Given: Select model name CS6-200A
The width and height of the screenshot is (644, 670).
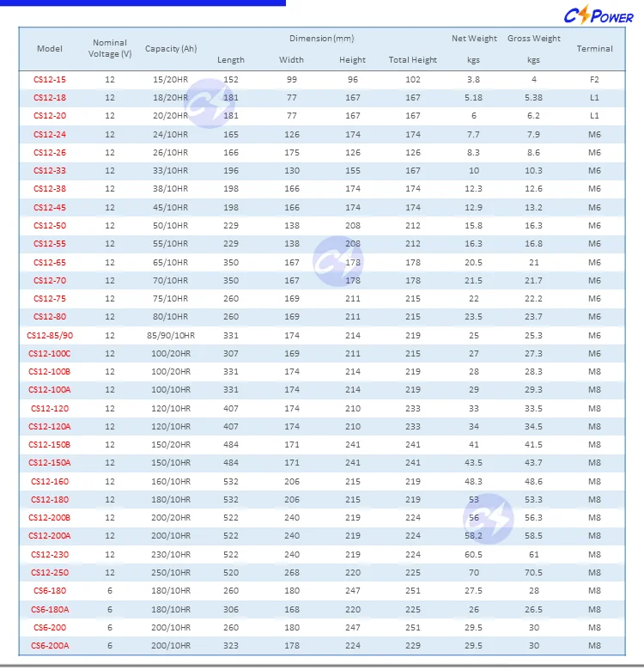Looking at the screenshot, I should click(50, 646).
